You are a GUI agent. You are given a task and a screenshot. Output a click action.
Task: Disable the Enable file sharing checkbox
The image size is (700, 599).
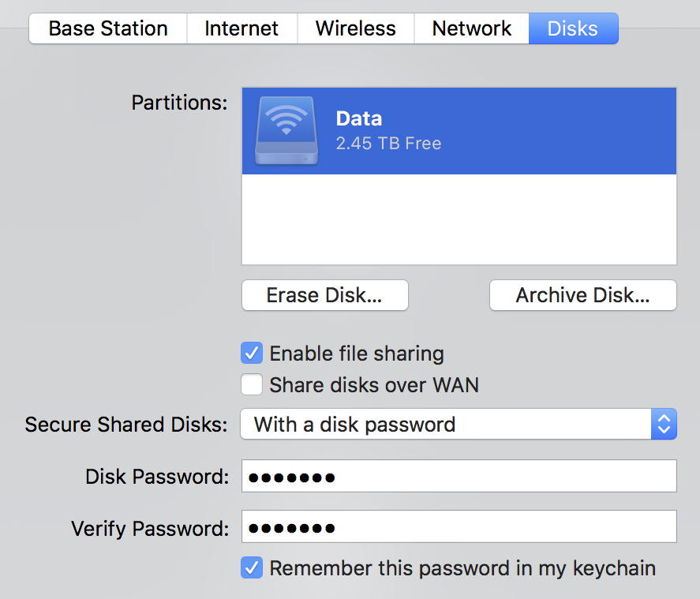tap(252, 353)
